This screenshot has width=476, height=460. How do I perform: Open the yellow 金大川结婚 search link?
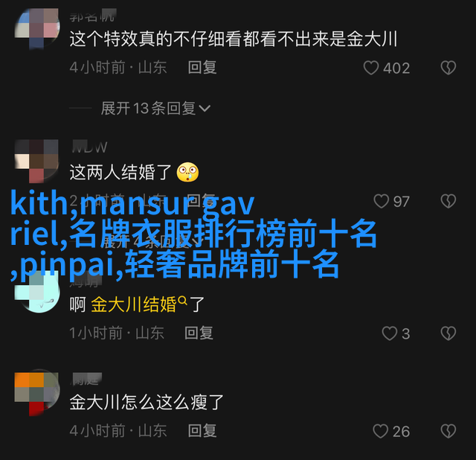click(x=139, y=304)
